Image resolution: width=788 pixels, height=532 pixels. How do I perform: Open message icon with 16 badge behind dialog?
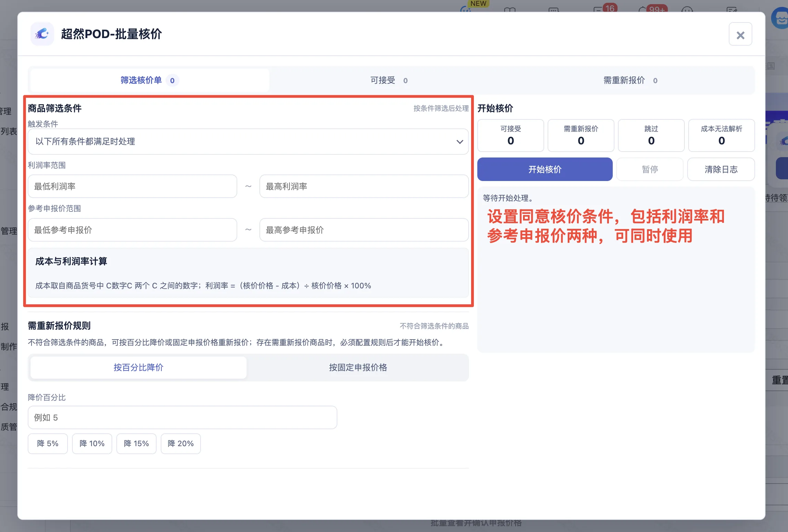[x=605, y=8]
